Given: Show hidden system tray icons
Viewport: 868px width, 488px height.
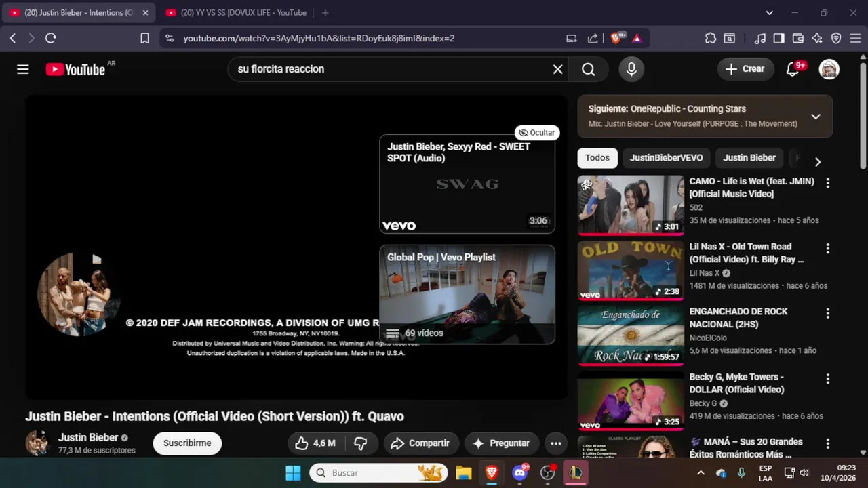Looking at the screenshot, I should [x=701, y=473].
